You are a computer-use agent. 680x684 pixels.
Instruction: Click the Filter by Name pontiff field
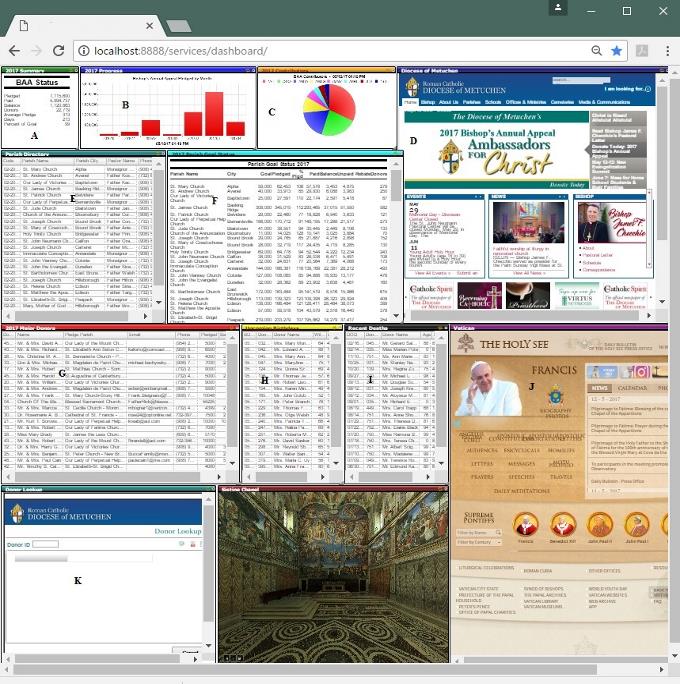click(478, 532)
